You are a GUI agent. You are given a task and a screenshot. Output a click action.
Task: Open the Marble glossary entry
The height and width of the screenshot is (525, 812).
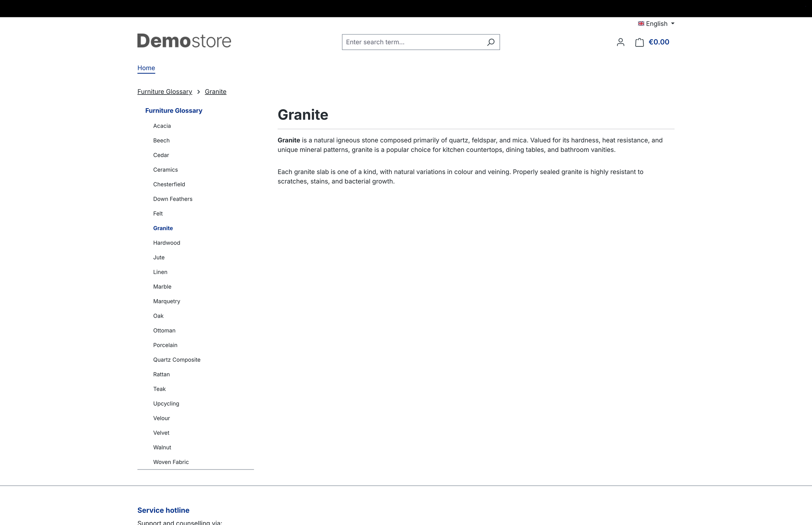click(x=162, y=287)
